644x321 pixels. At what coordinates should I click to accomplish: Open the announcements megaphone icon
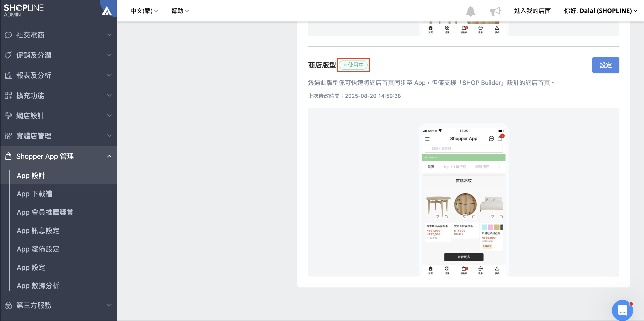pos(495,11)
